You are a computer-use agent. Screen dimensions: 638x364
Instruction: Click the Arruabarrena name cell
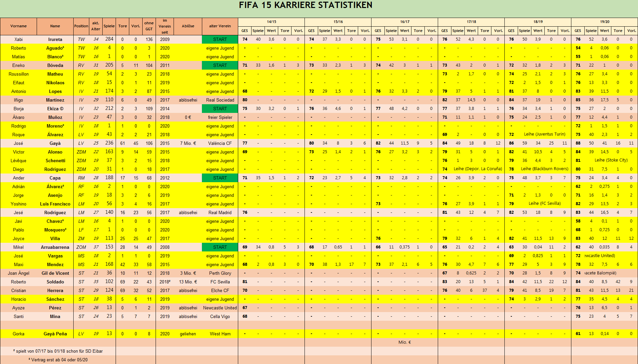point(55,247)
